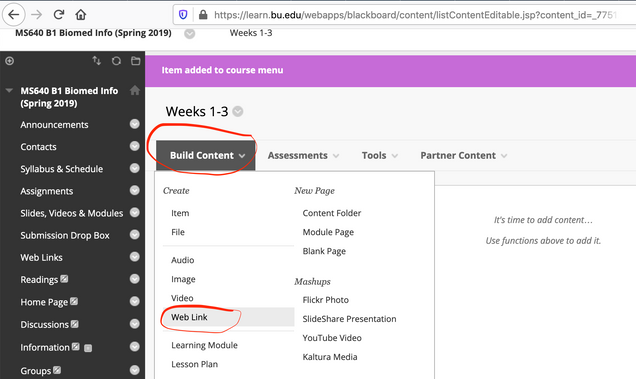Select Web Link from Build Content menu
The height and width of the screenshot is (379, 636).
click(x=189, y=317)
